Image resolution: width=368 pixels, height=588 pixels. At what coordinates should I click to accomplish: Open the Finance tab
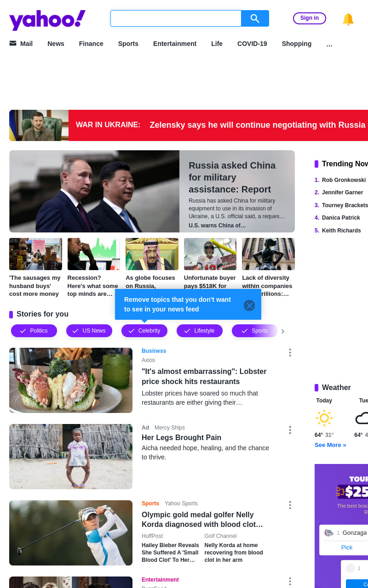coord(91,44)
